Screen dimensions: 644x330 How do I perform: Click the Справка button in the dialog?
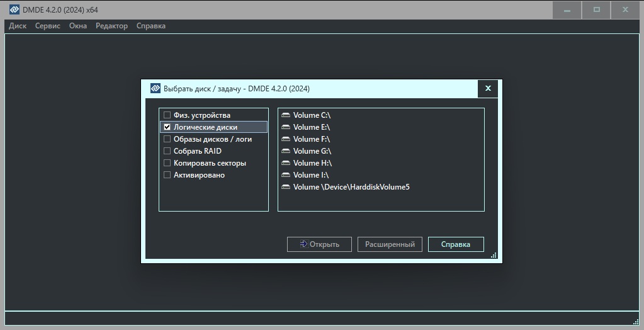(456, 244)
